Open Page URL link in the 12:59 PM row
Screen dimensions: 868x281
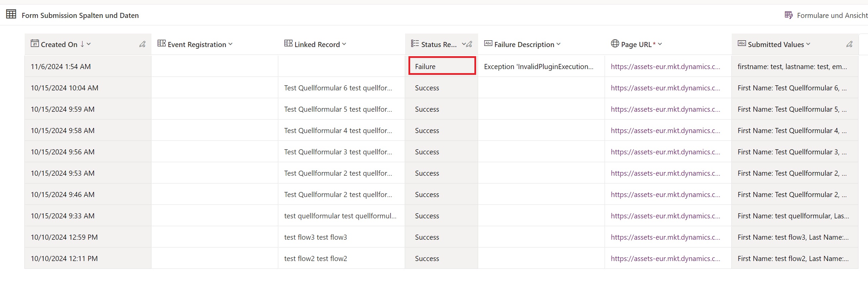point(665,237)
